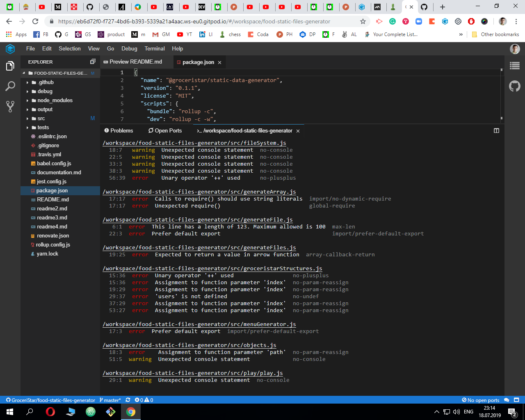This screenshot has height=420, width=525.
Task: Bookmark this page with the star icon
Action: pos(363,21)
